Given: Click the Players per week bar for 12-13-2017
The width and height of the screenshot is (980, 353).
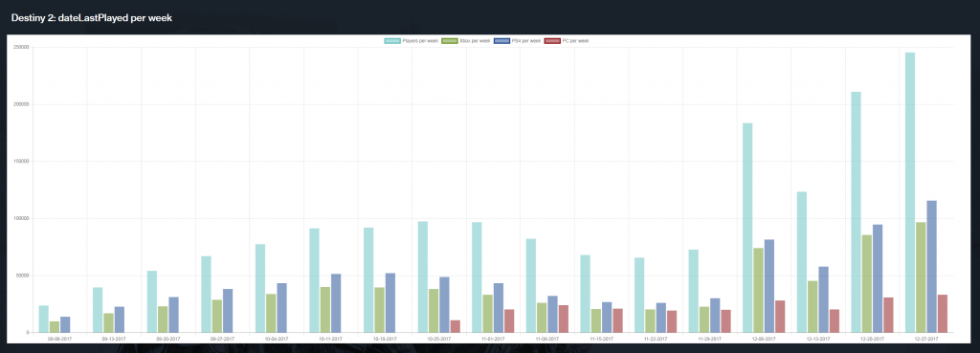Looking at the screenshot, I should pos(802,262).
